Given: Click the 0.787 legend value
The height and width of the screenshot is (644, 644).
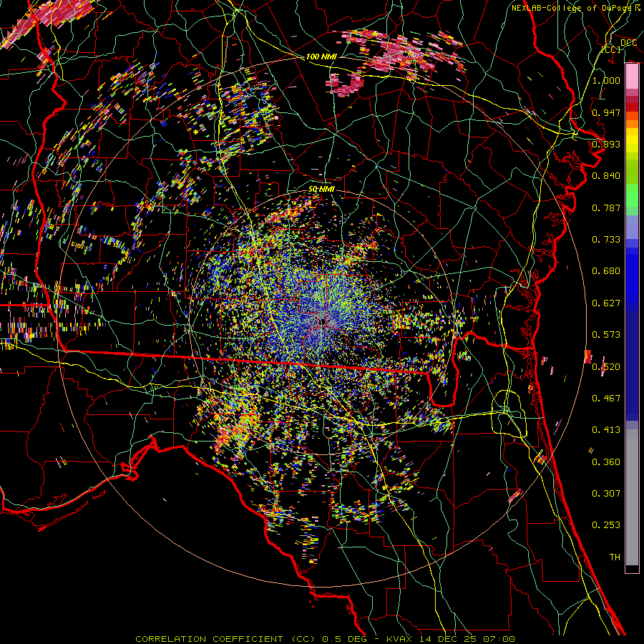Looking at the screenshot, I should [x=606, y=208].
